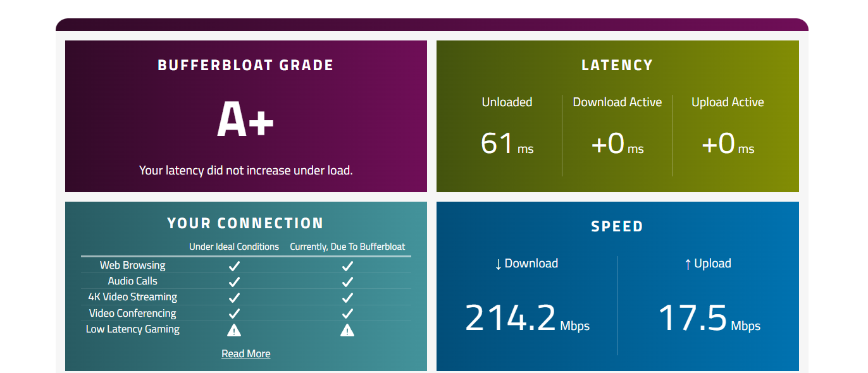
Task: Open the Read More link
Action: (245, 354)
